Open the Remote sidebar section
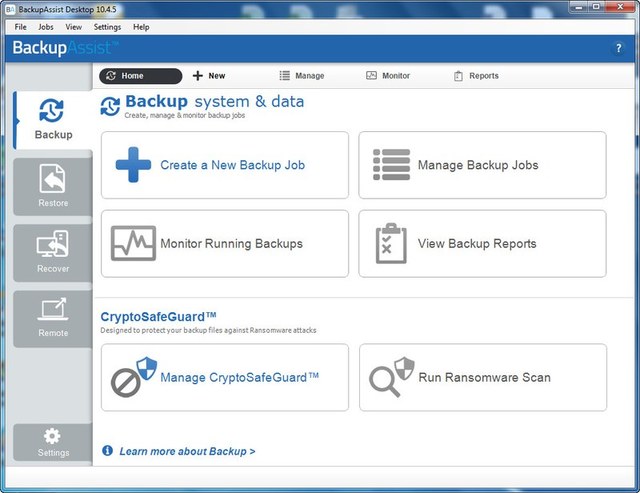Screen dimensions: 640x493 click(x=53, y=316)
